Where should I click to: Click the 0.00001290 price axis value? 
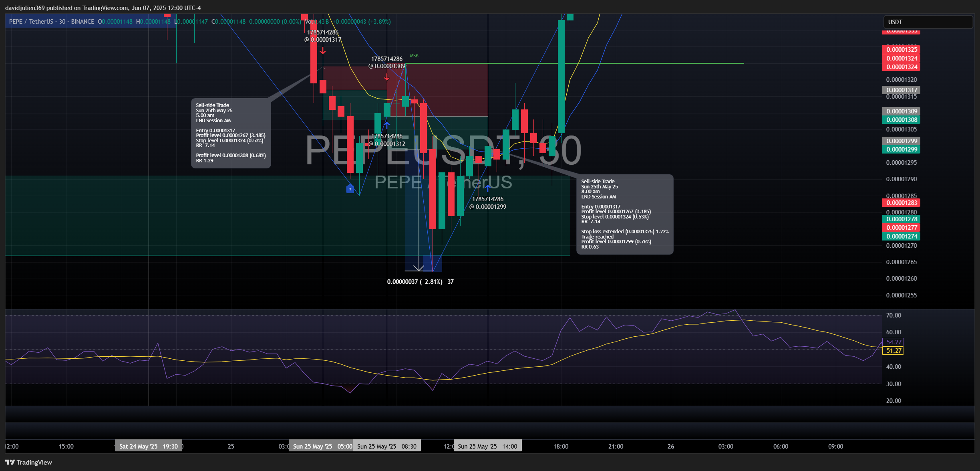pyautogui.click(x=901, y=179)
